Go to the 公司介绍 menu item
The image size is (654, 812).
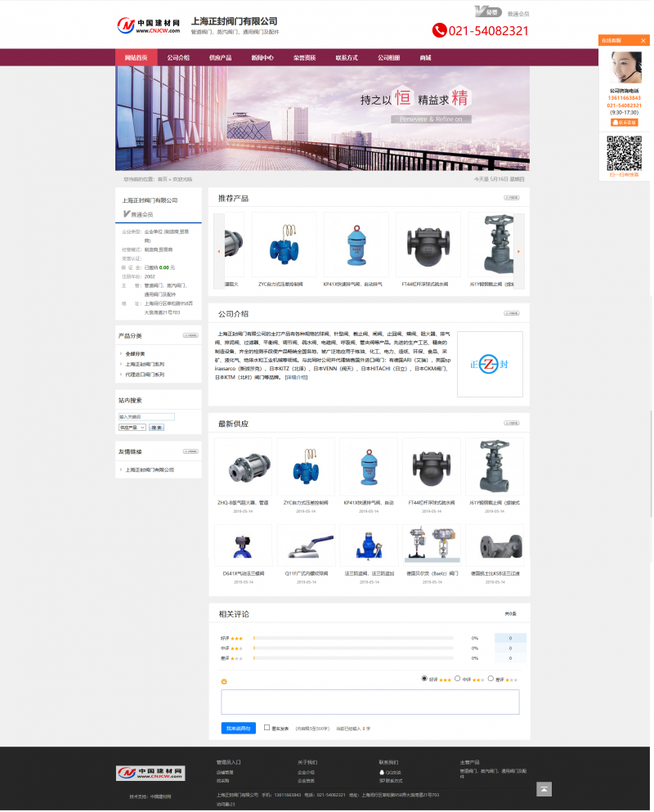tap(178, 57)
